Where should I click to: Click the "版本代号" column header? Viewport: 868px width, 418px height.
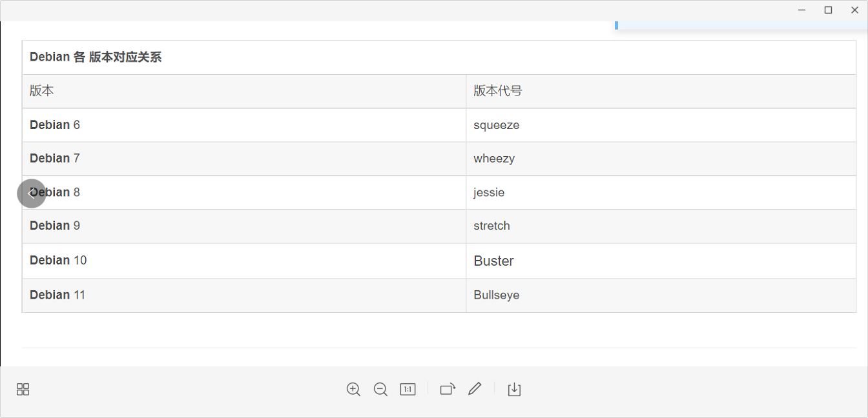pos(661,91)
